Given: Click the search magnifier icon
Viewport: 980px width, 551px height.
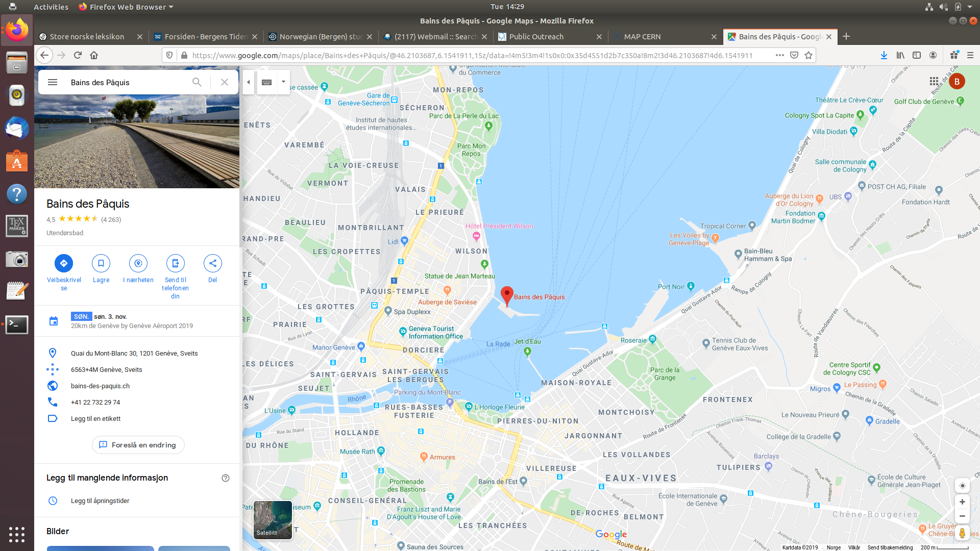Looking at the screenshot, I should coord(197,82).
